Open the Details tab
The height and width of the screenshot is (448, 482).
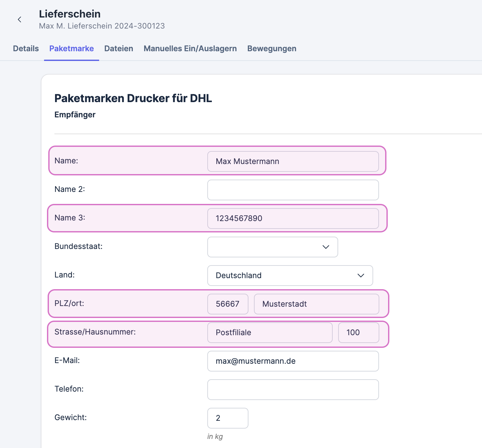click(26, 49)
